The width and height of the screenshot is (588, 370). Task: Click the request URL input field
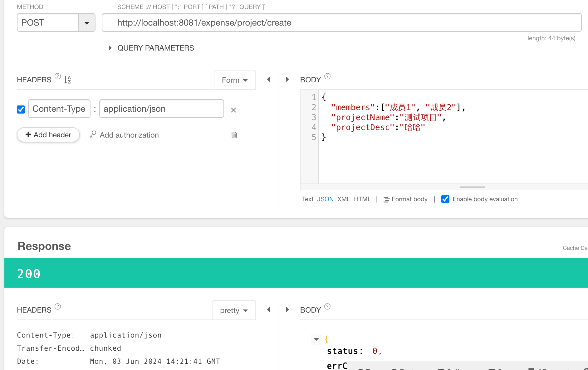click(341, 23)
